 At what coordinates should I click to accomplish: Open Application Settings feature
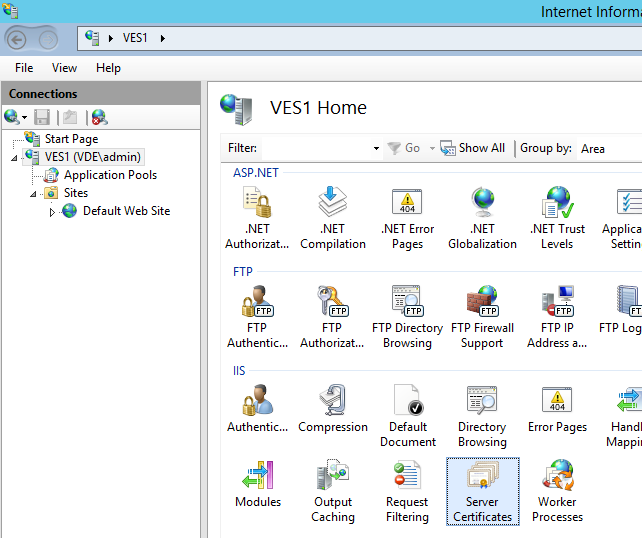point(624,217)
